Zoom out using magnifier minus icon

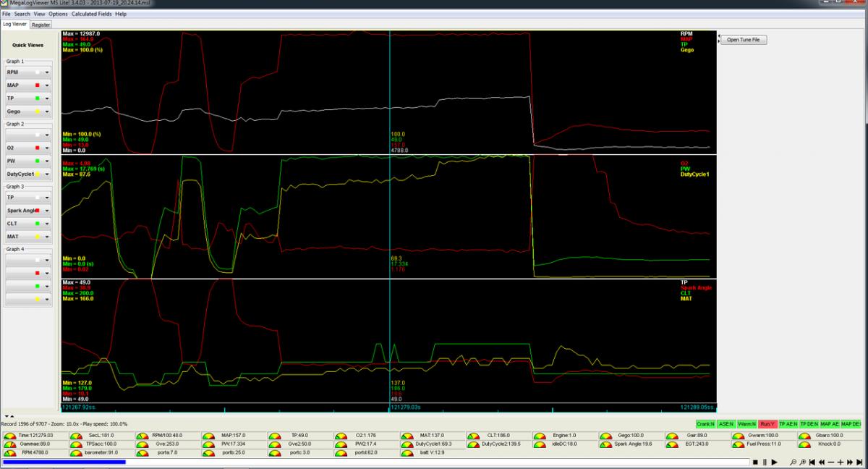pos(793,462)
